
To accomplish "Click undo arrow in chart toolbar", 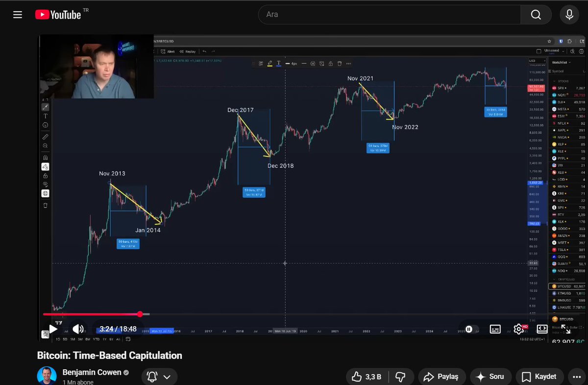I will click(x=205, y=51).
